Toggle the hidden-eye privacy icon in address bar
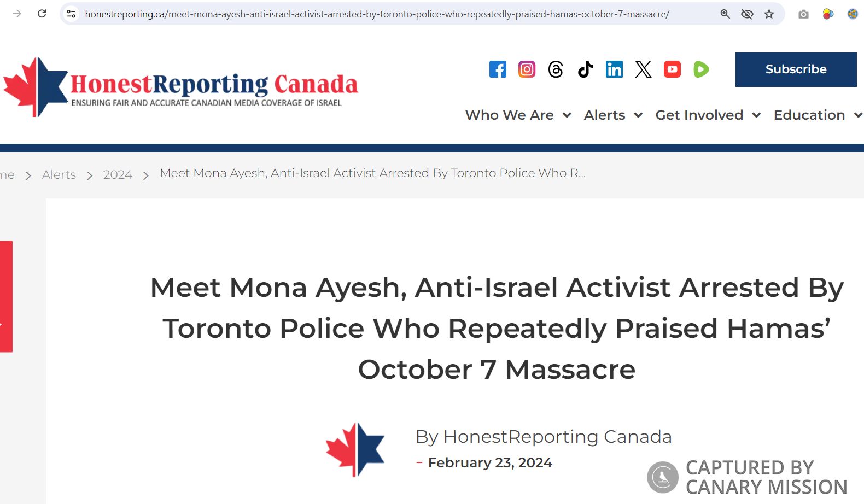 point(747,14)
